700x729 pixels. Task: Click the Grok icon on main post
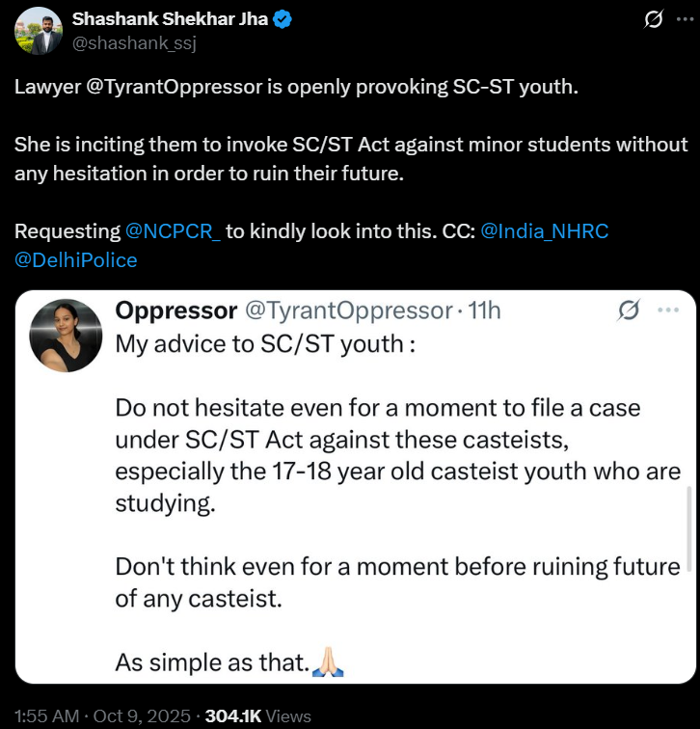pyautogui.click(x=653, y=20)
